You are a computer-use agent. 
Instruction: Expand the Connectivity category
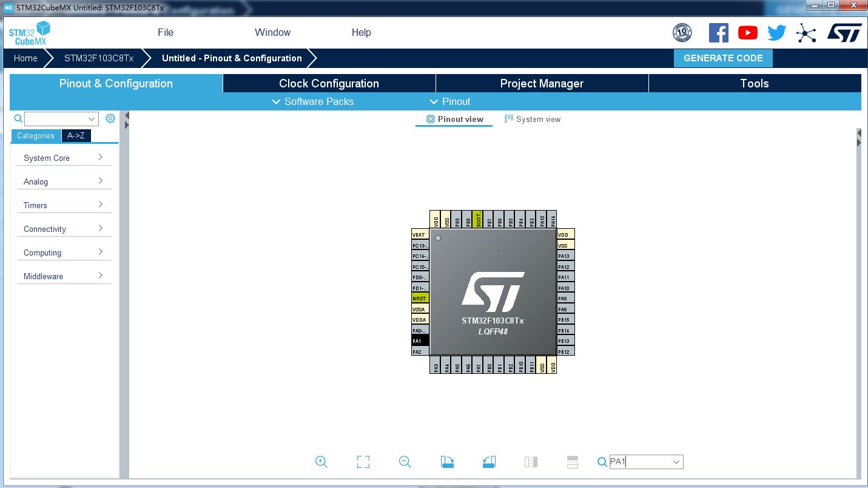click(64, 229)
